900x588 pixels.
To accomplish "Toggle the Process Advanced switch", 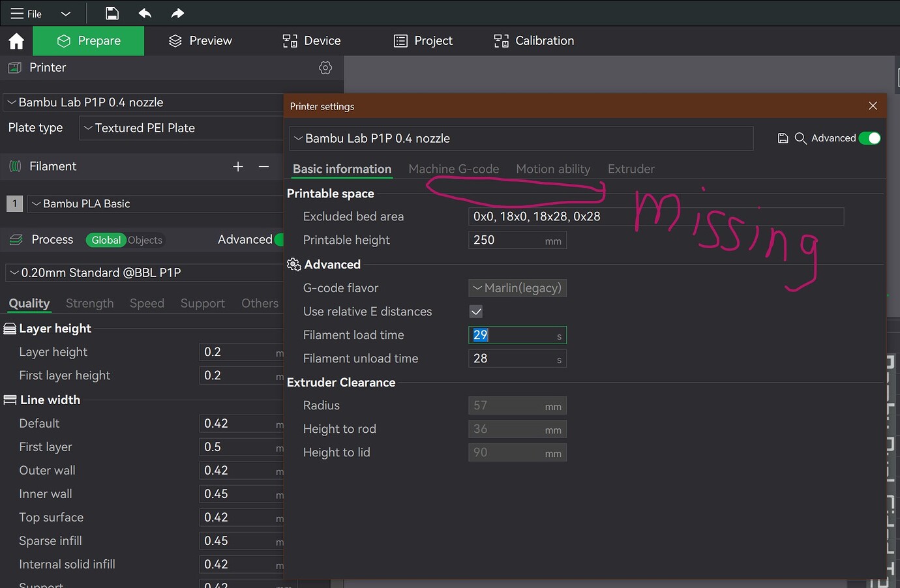I will click(280, 240).
